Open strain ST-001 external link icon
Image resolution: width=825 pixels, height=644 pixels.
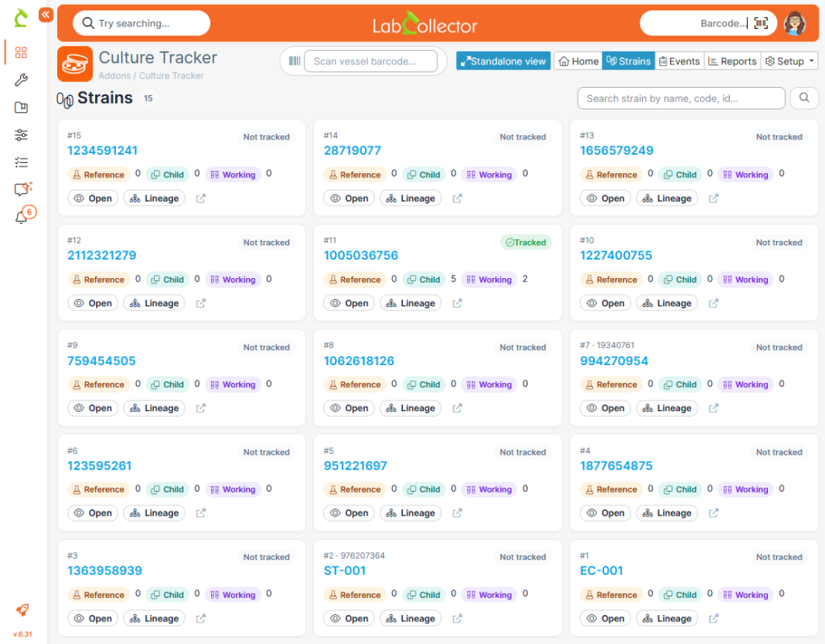point(458,618)
